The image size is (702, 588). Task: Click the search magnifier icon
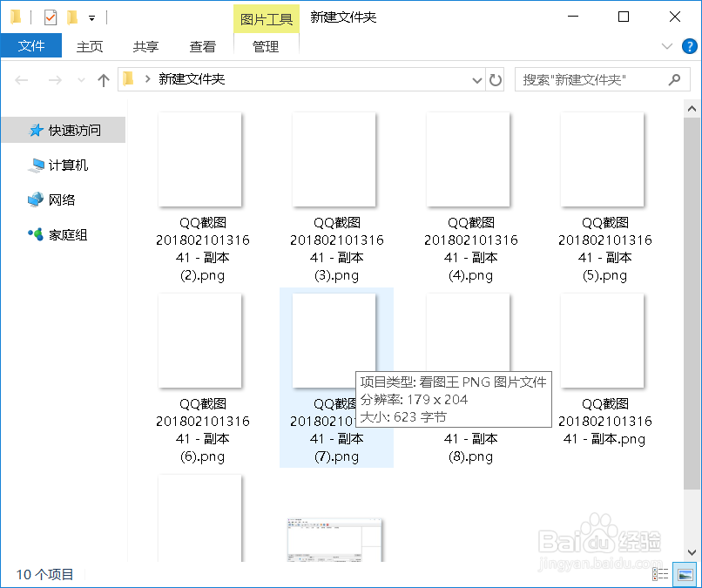pyautogui.click(x=674, y=80)
